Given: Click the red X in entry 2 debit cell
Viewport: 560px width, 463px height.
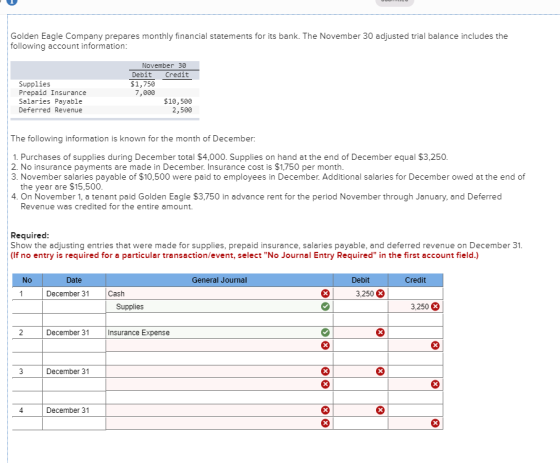Looking at the screenshot, I should (x=380, y=333).
